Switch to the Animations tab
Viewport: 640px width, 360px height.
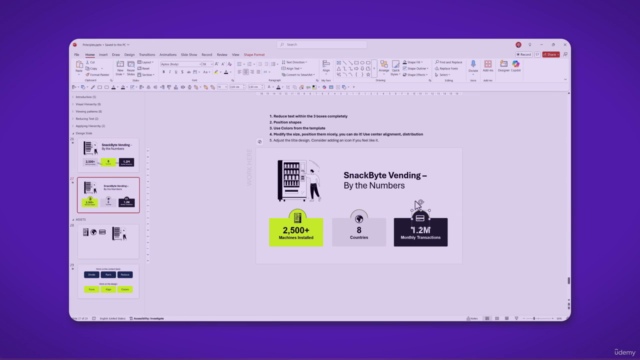click(x=168, y=55)
